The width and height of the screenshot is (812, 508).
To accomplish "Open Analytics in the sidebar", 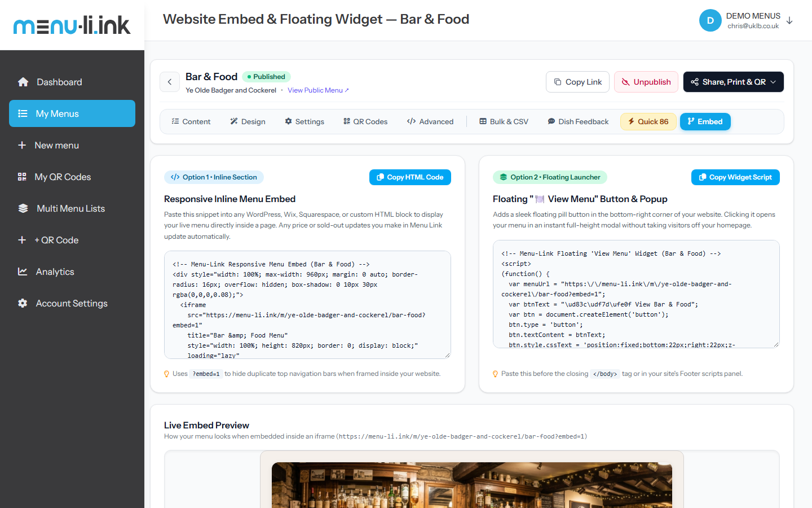I will coord(72,271).
